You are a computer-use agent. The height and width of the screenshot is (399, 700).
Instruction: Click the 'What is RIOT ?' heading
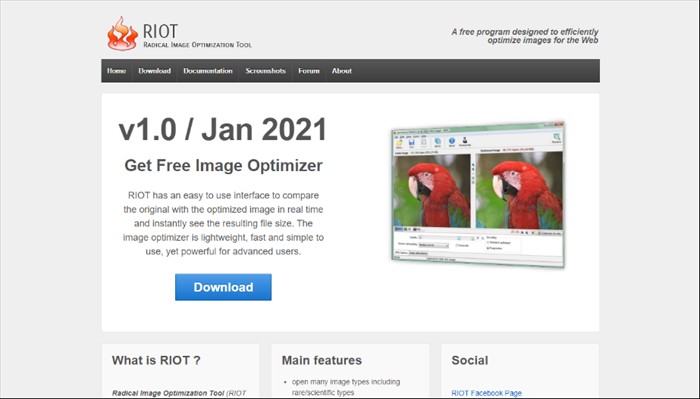[156, 360]
